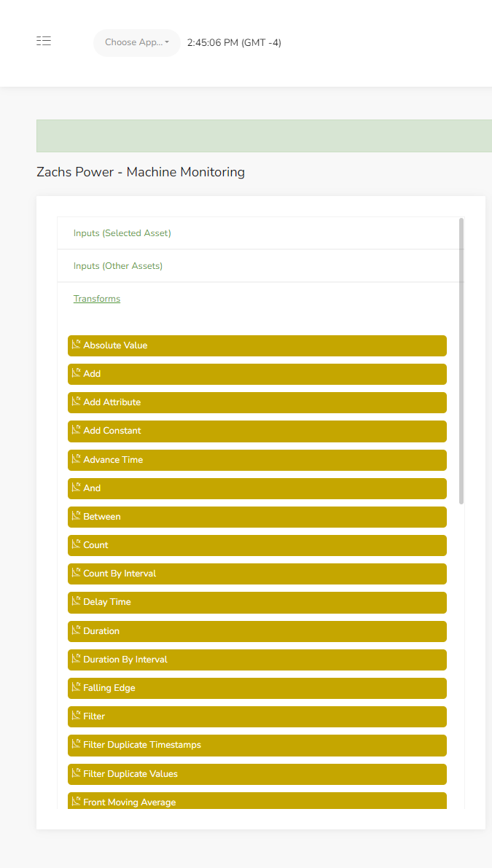The image size is (492, 868).
Task: Choose the Add Attribute transform
Action: pyautogui.click(x=257, y=402)
